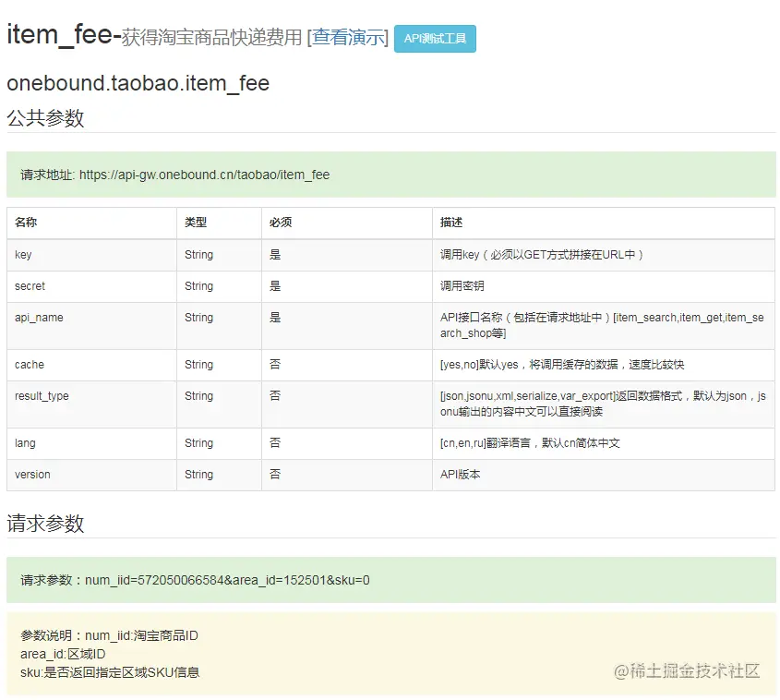Select the json,jsonu,xml result format description

coord(603,404)
